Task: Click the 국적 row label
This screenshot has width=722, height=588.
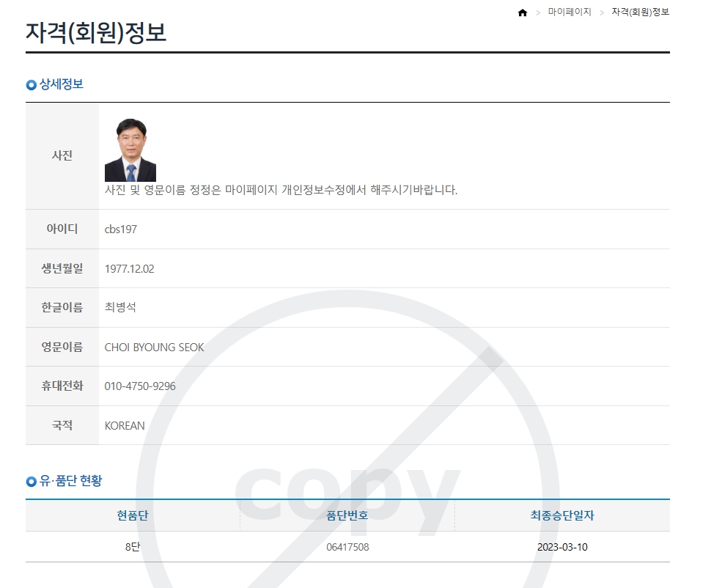Action: [62, 425]
